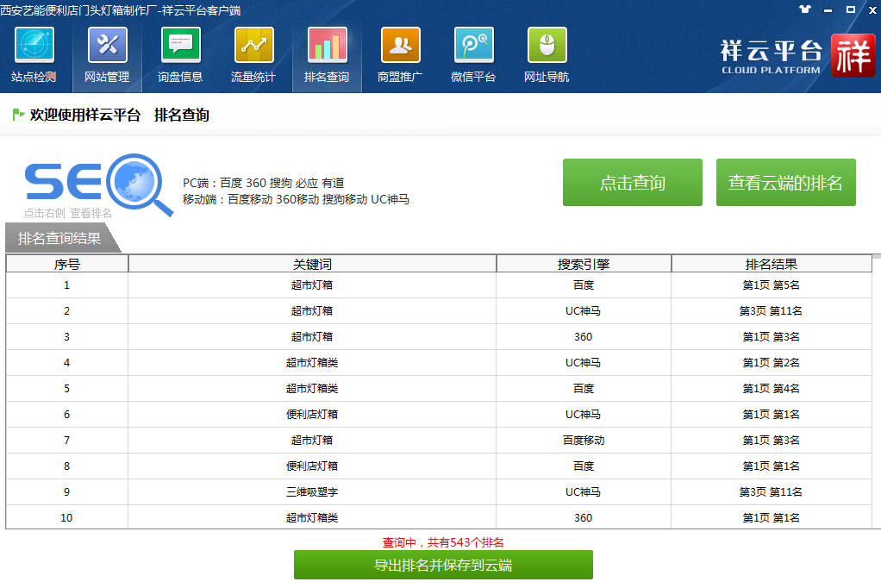
Task: Click the 询盘信息 chat icon
Action: tap(180, 46)
